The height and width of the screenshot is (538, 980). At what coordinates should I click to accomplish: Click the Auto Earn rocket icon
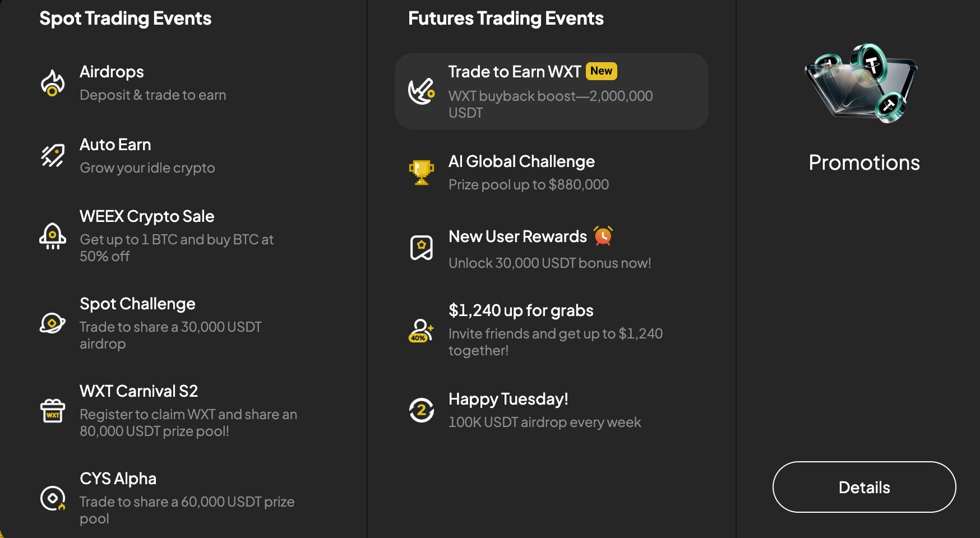[53, 155]
